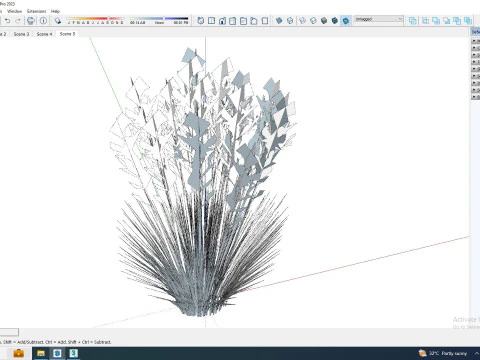Select Wireframe face style icon

tap(302, 21)
